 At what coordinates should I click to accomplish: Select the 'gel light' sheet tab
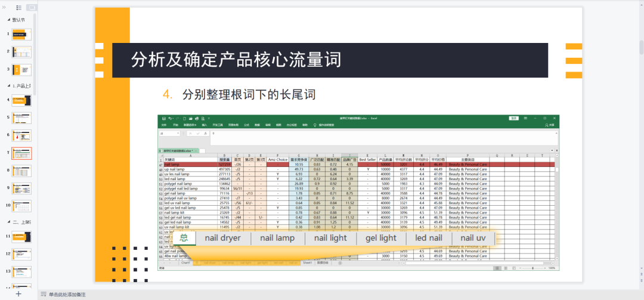tap(380, 239)
